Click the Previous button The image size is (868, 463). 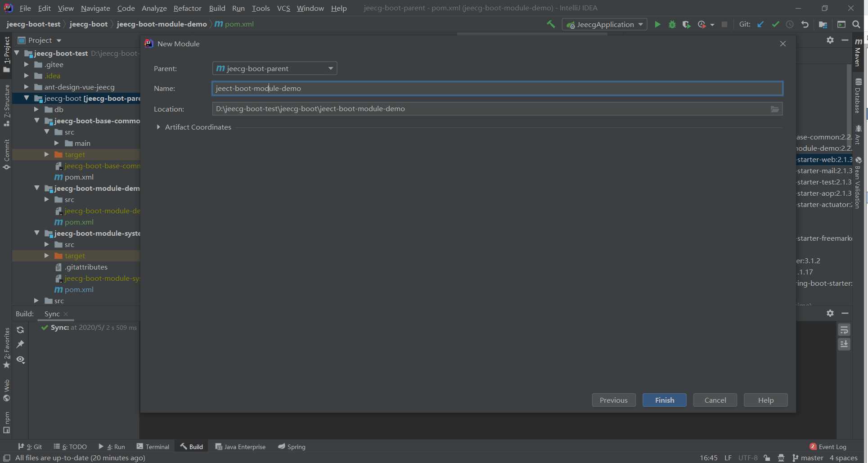[x=614, y=400]
